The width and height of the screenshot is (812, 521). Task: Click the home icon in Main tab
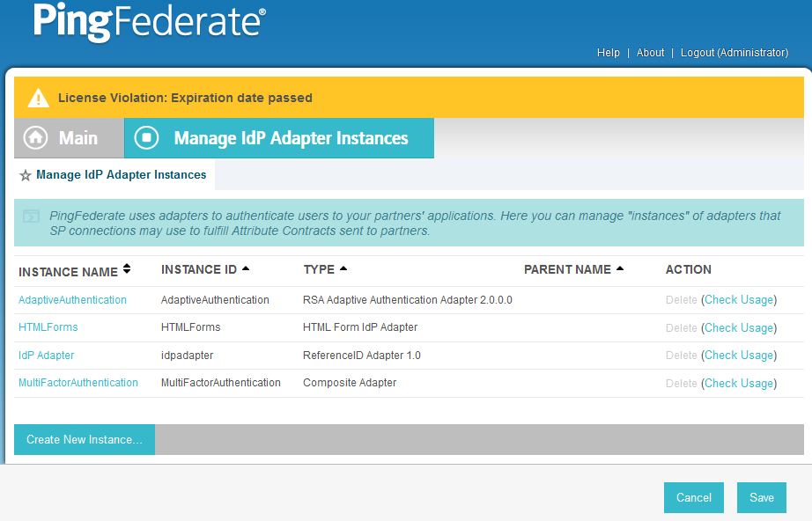[36, 138]
